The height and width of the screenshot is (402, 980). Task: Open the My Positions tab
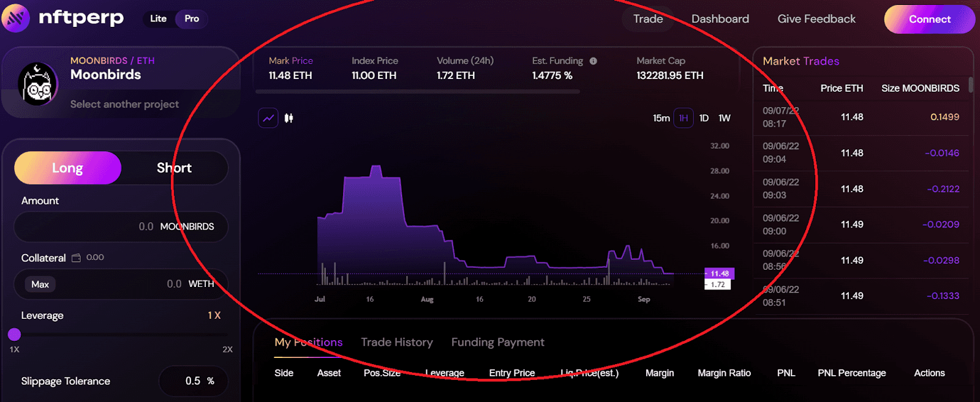tap(309, 342)
